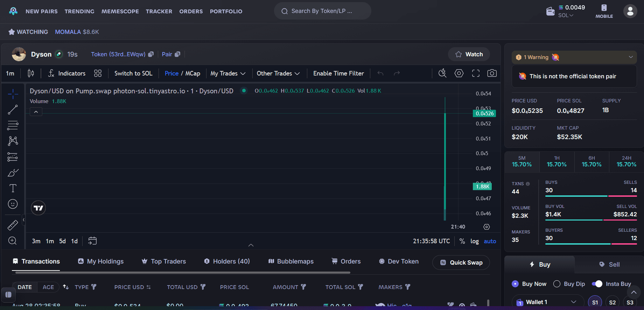Expand the Other Trades dropdown
644x310 pixels.
click(278, 73)
